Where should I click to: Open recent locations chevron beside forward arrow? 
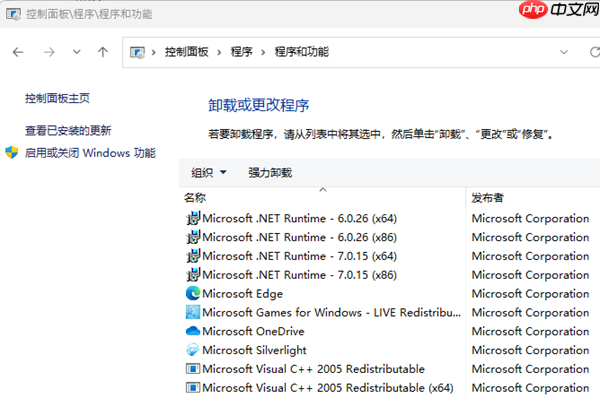(x=77, y=52)
